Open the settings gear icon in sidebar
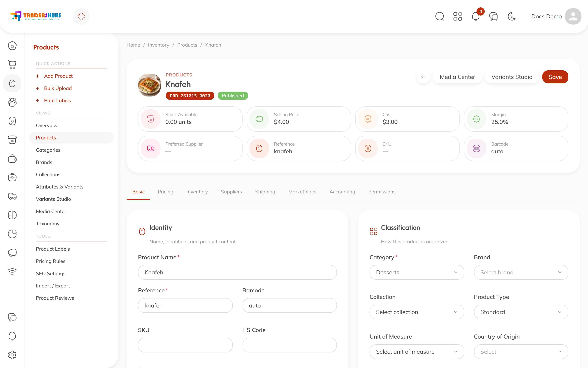Screen dimensions: 588x368 tap(12, 355)
